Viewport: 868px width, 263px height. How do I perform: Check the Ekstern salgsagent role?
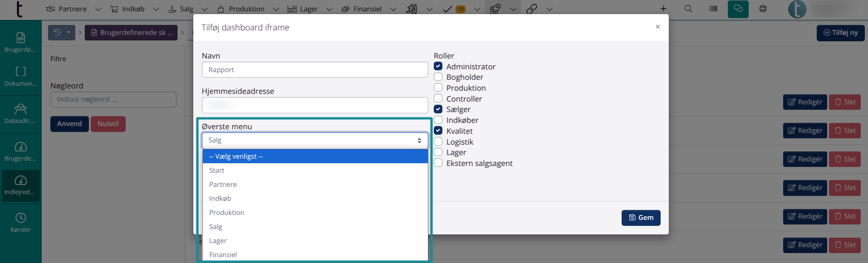[438, 163]
